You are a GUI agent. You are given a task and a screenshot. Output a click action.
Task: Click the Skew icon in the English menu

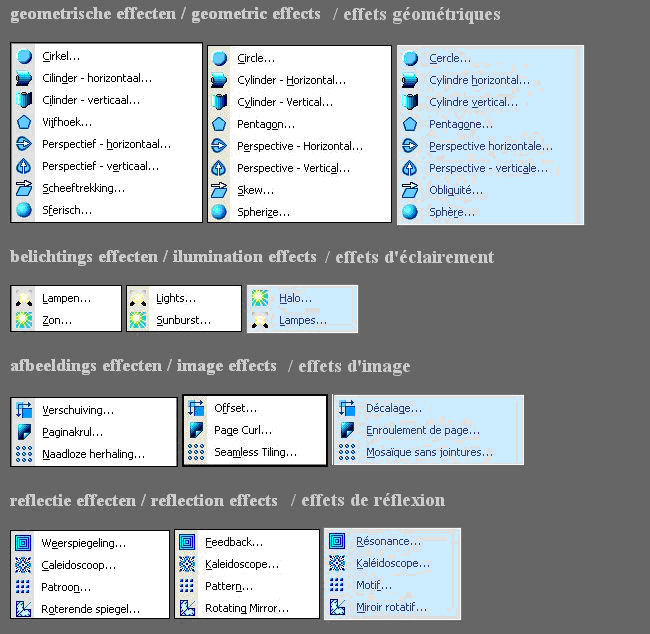219,190
